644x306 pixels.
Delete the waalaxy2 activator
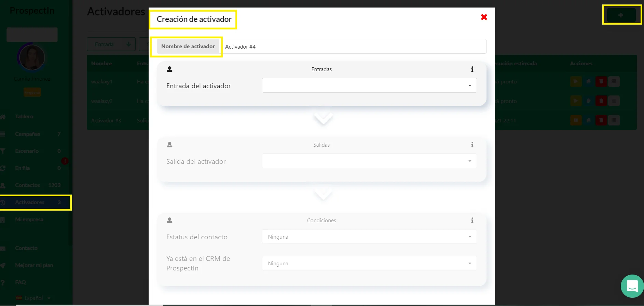point(601,101)
